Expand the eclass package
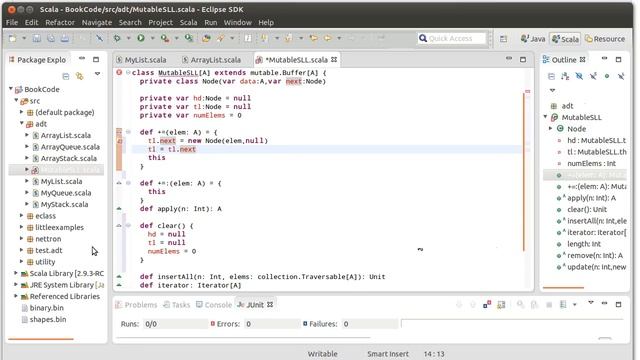The height and width of the screenshot is (360, 640). (22, 215)
